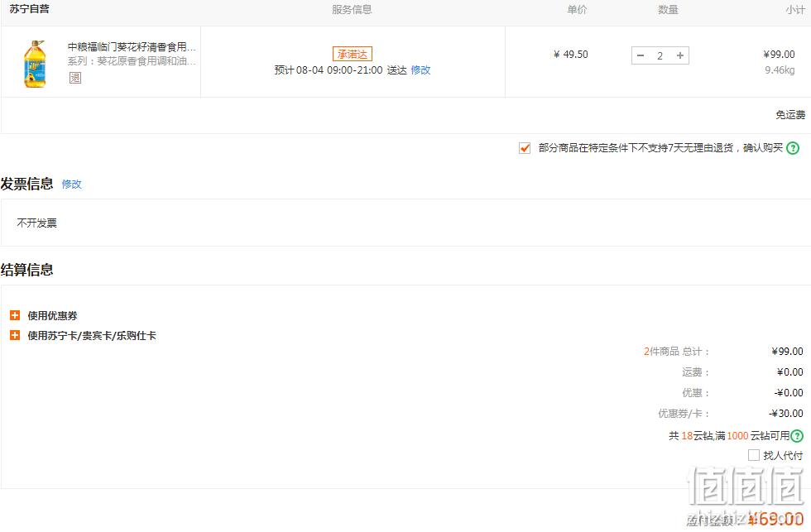Decrease quantity with the minus button
811x532 pixels.
click(x=641, y=55)
